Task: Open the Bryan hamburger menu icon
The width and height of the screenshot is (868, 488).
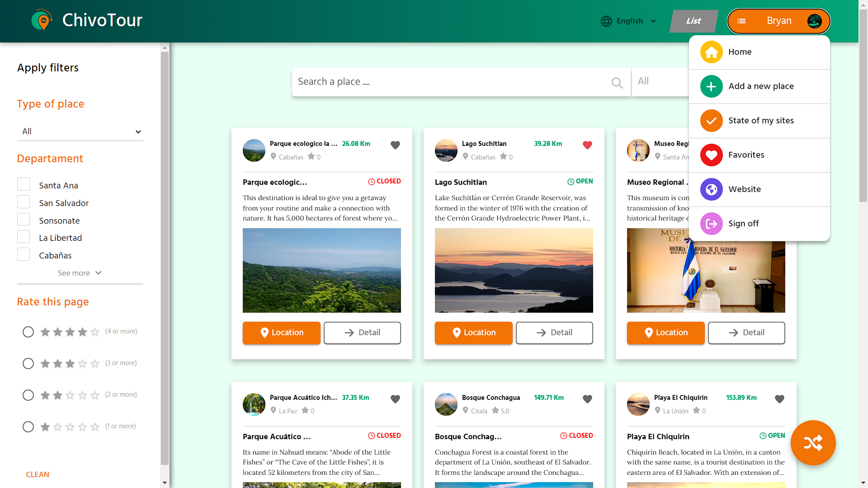Action: 741,21
